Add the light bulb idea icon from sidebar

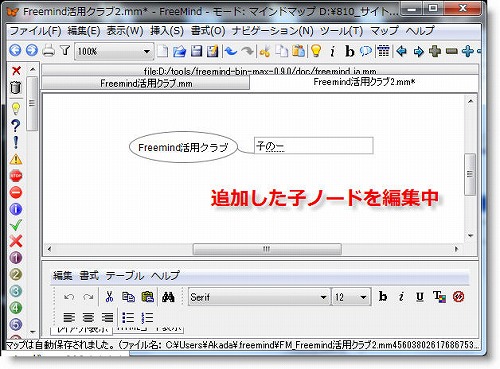pos(16,108)
